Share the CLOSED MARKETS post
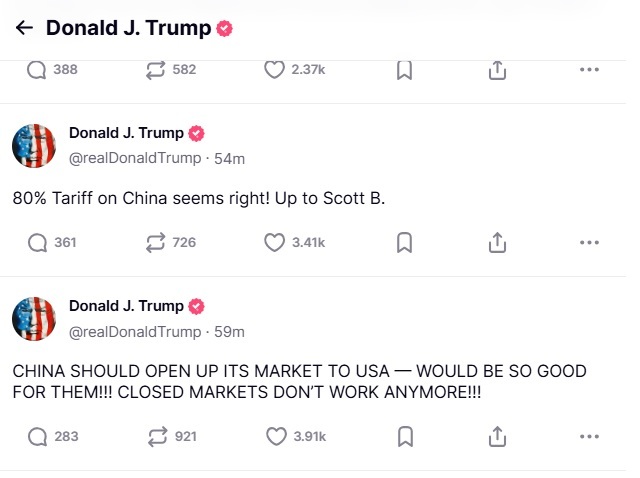The width and height of the screenshot is (640, 478). [x=496, y=436]
